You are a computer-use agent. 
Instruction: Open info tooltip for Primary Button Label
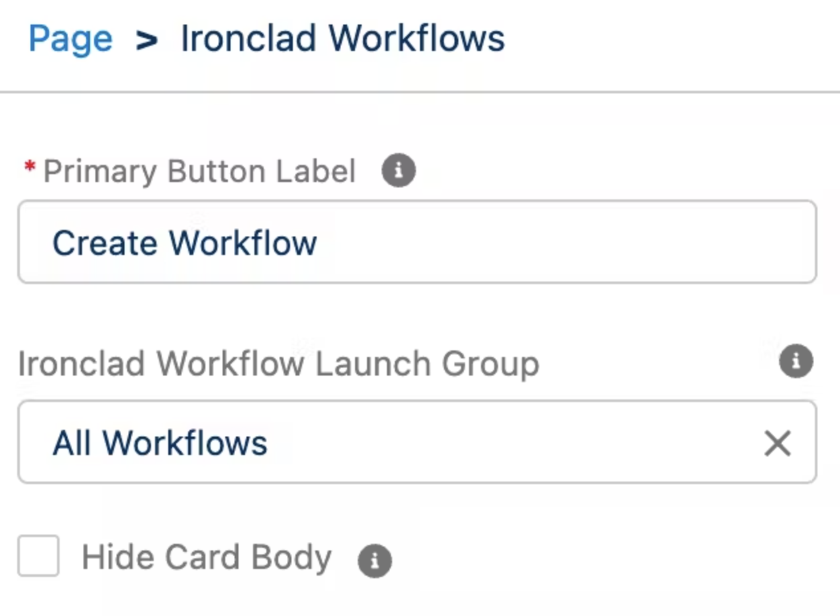[x=399, y=171]
